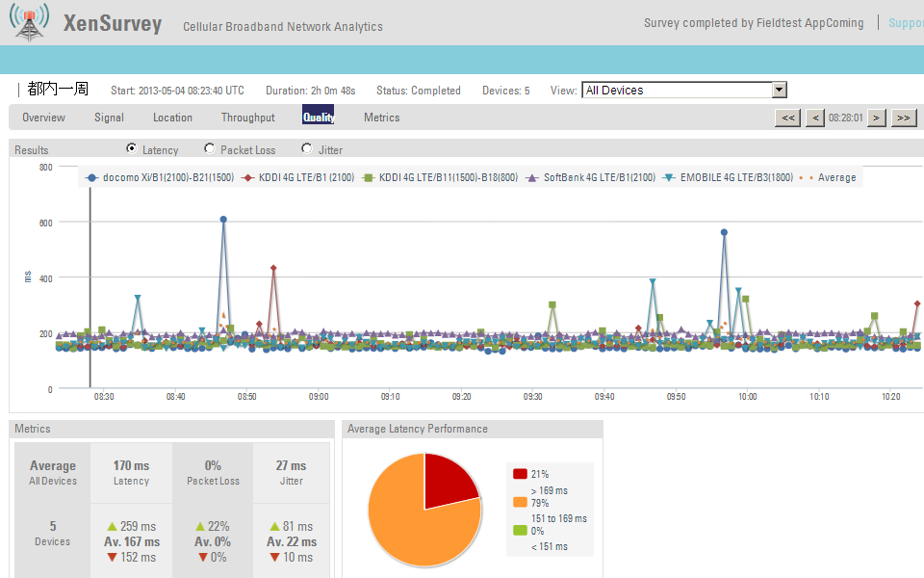924x578 pixels.
Task: Step forward one time with > button
Action: [x=877, y=118]
